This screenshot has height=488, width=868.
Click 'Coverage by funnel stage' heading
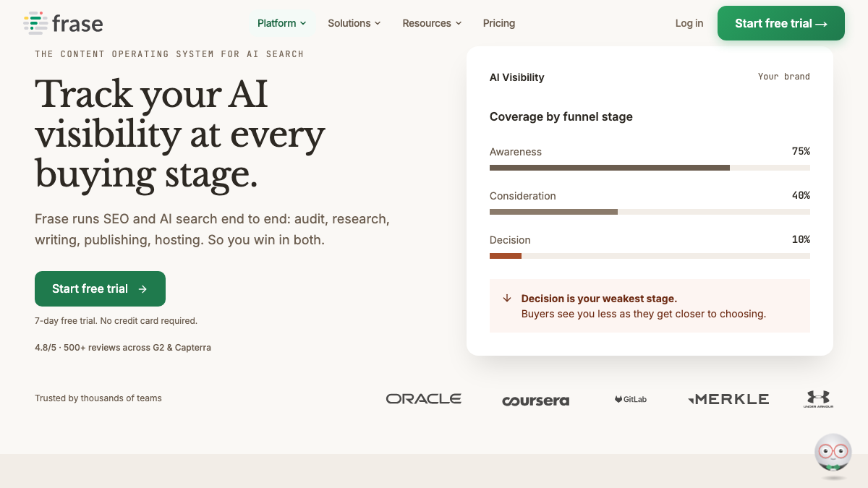pyautogui.click(x=561, y=116)
